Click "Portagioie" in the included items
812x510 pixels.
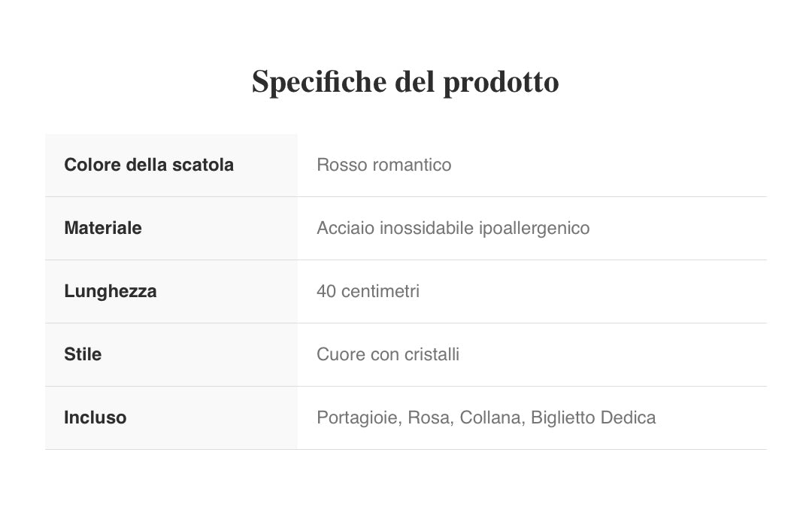[x=357, y=417]
